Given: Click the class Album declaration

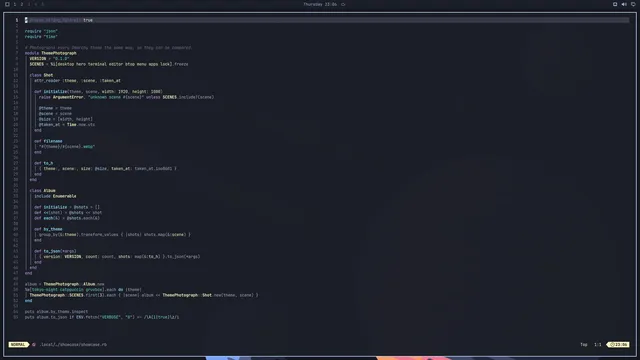Looking at the screenshot, I should (42, 191).
